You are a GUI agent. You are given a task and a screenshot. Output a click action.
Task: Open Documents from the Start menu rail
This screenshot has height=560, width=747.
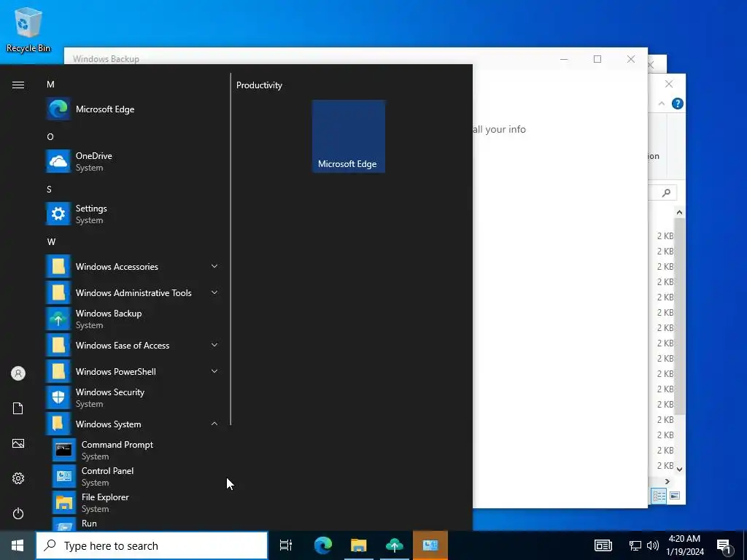tap(18, 408)
